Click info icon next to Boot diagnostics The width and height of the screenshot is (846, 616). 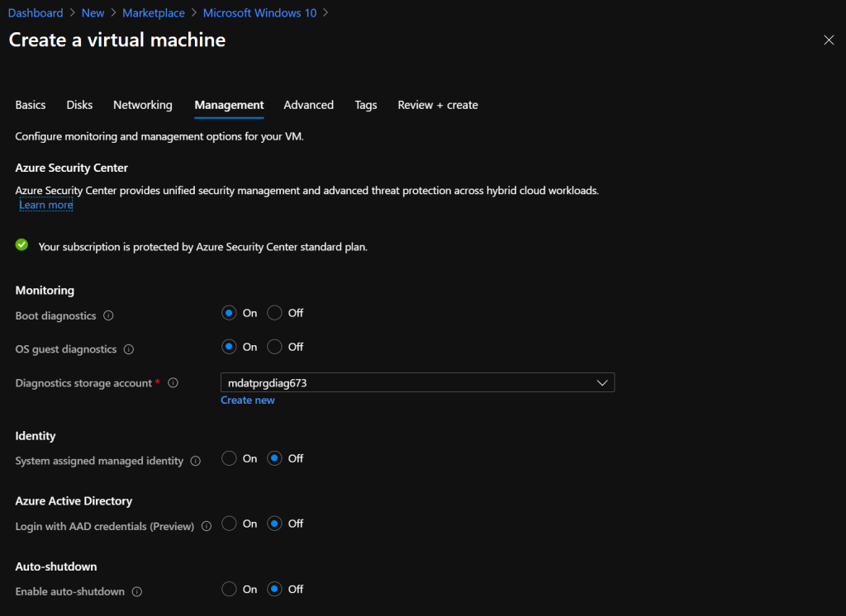109,315
